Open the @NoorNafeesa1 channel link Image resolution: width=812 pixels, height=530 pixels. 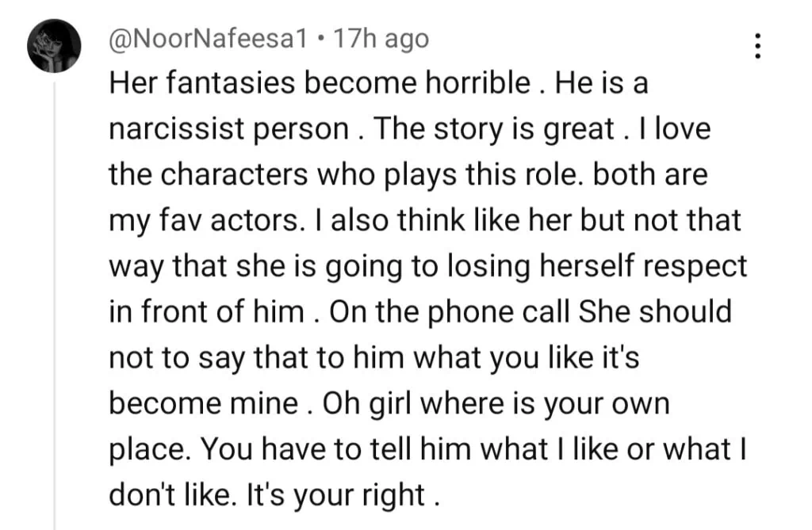click(208, 38)
